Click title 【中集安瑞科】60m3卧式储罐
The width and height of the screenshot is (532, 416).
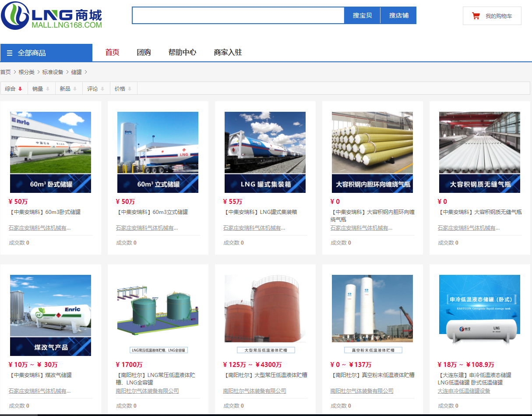(45, 212)
